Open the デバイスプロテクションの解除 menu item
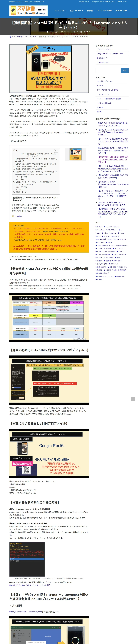138x644 pixels. coord(104,11)
